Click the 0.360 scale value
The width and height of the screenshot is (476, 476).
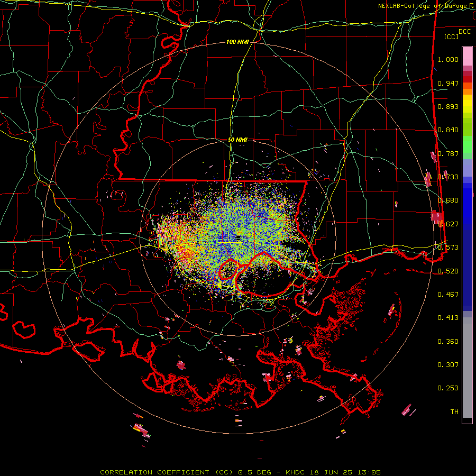click(448, 342)
